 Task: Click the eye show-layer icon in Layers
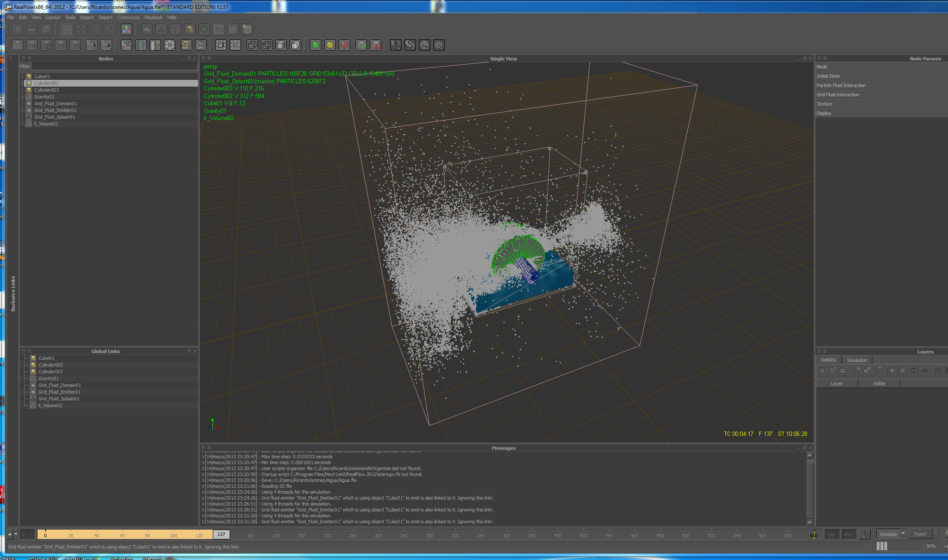[x=914, y=371]
